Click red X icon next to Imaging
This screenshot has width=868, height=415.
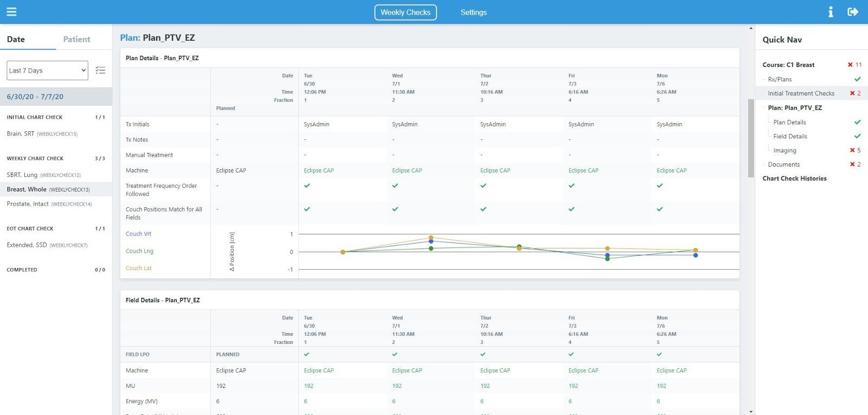pos(852,150)
